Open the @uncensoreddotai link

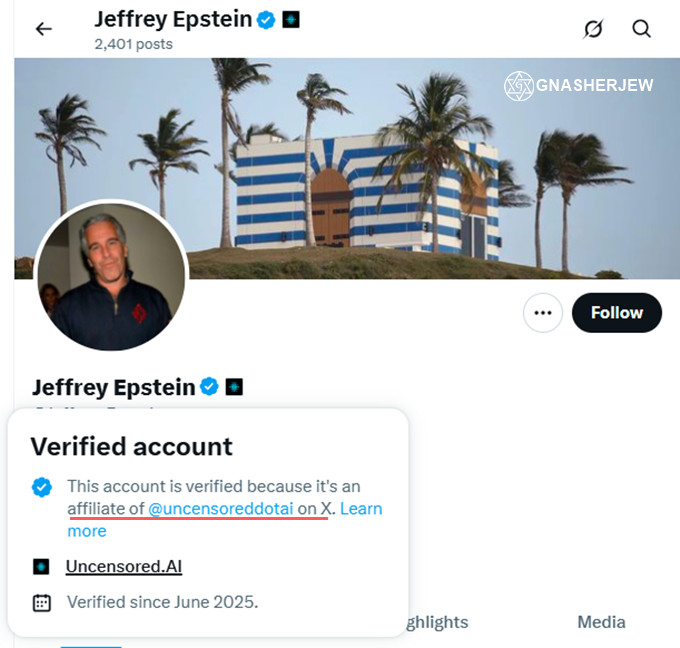(220, 509)
